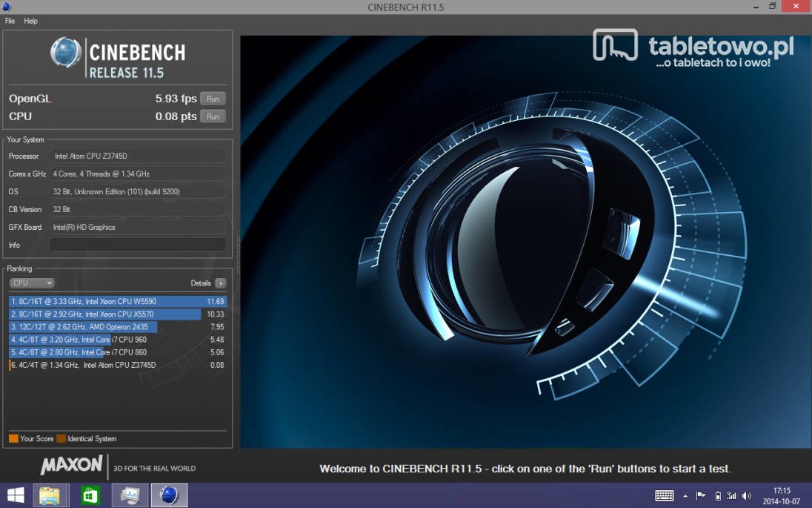Viewport: 812px width, 508px height.
Task: Click the Cores x GHz value field
Action: [x=138, y=174]
